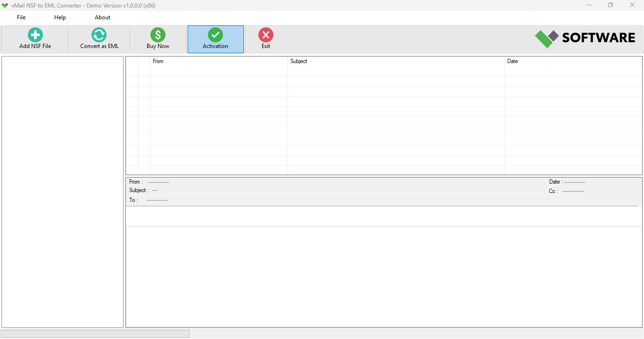The width and height of the screenshot is (644, 339).
Task: Select the Convert as EML icon
Action: (x=99, y=34)
